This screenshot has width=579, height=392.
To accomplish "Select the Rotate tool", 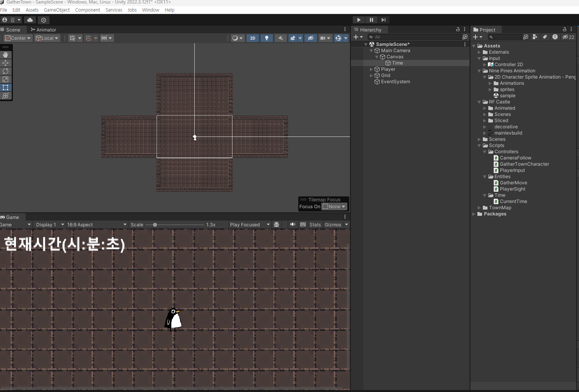I will pyautogui.click(x=5, y=71).
